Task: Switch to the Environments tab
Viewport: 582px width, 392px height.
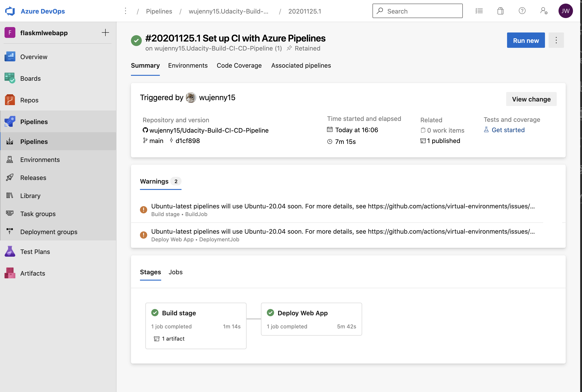Action: click(188, 65)
